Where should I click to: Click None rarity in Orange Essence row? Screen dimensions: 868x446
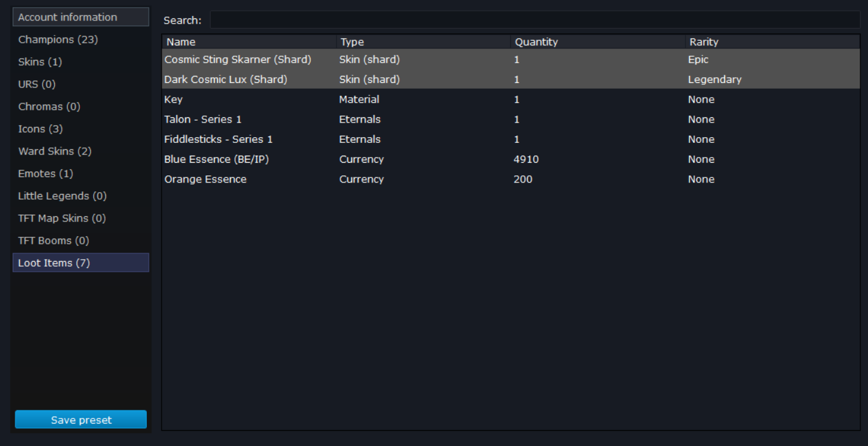[x=701, y=179]
